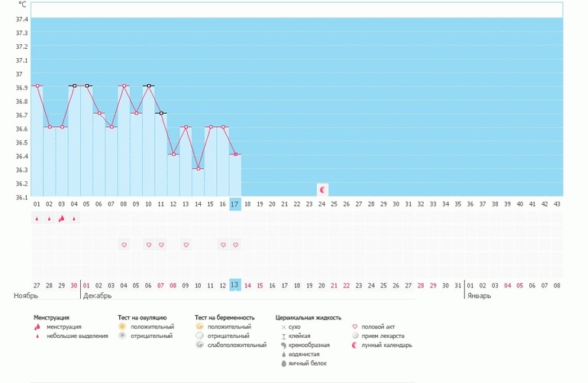Viewport: 588px width, 383px height.
Task: Click date 01 at the start of January
Action: pyautogui.click(x=470, y=285)
